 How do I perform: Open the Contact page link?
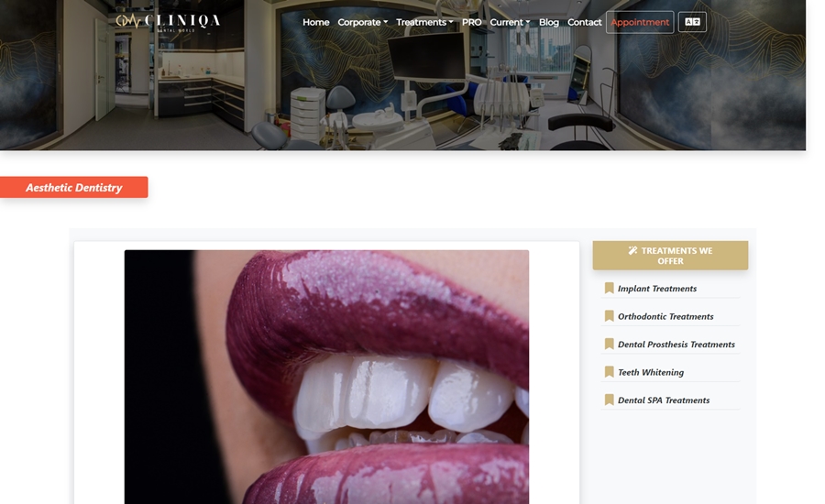pos(584,22)
